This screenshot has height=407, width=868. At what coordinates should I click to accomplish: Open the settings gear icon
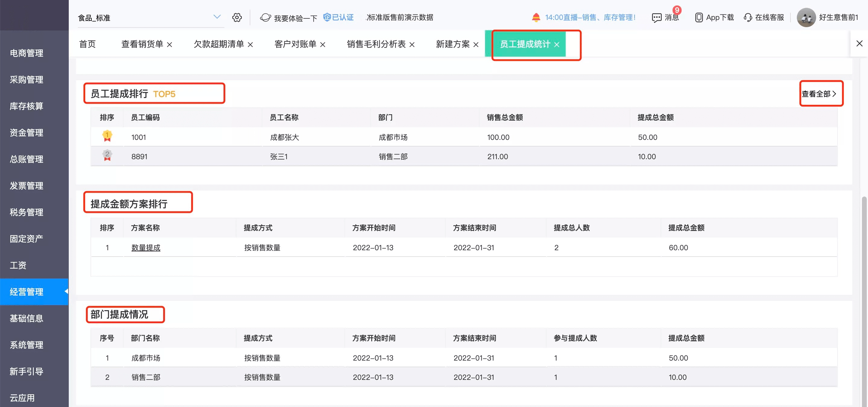coord(237,17)
